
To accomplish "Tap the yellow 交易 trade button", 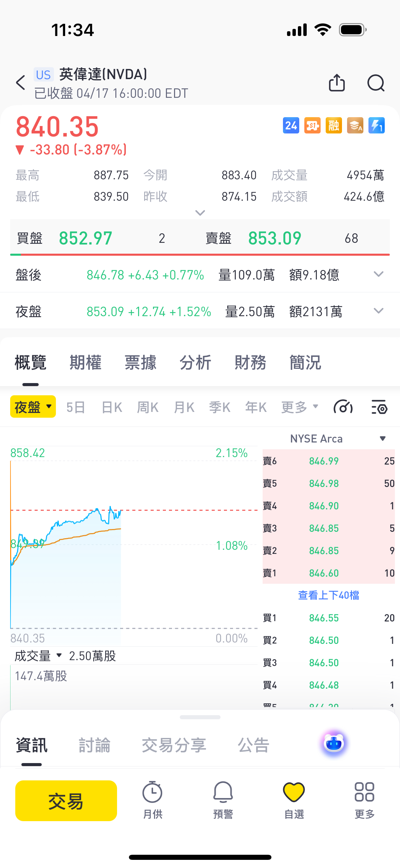I will [x=66, y=800].
